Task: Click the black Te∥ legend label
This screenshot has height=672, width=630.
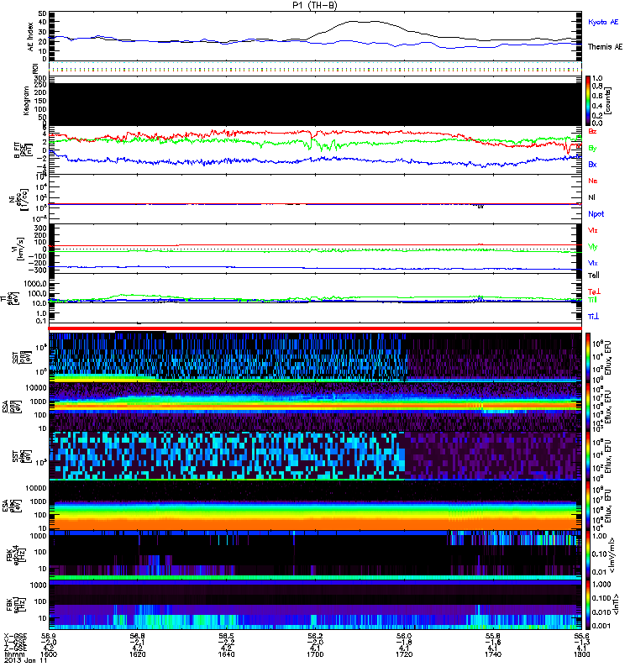Action: click(x=594, y=276)
